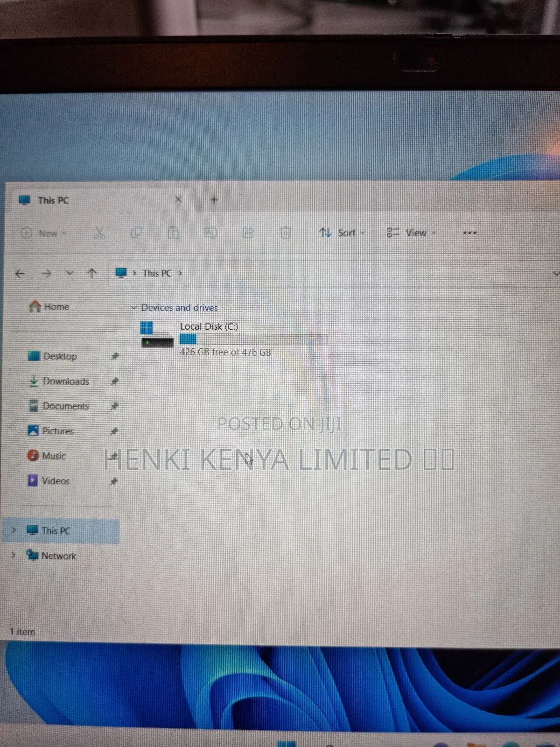Open Music in quick access

click(46, 456)
